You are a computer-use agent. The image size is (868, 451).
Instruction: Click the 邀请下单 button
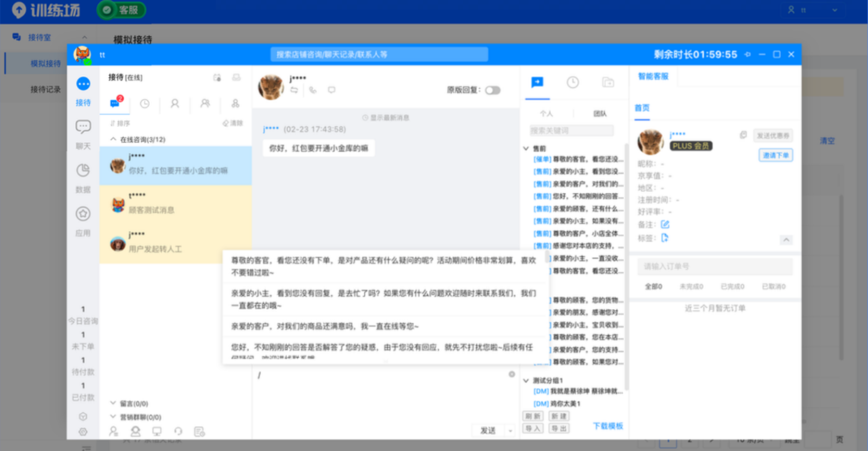[x=776, y=155]
